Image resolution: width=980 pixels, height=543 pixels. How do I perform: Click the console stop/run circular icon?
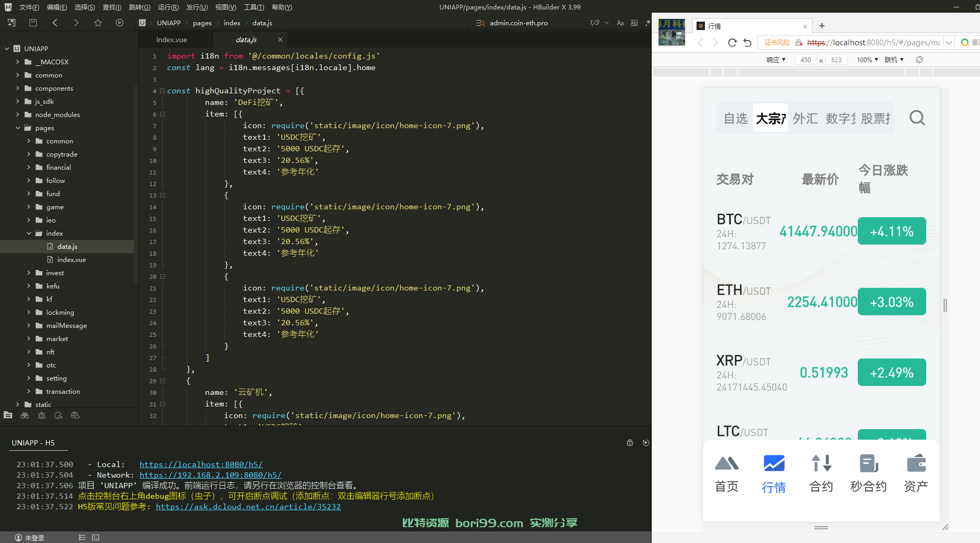[646, 443]
